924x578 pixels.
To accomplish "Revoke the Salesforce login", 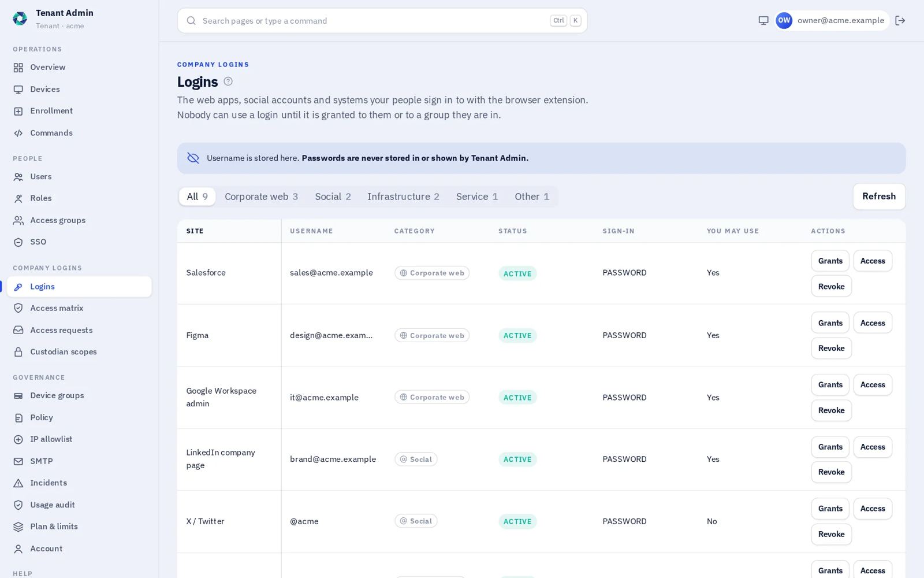I will [831, 286].
